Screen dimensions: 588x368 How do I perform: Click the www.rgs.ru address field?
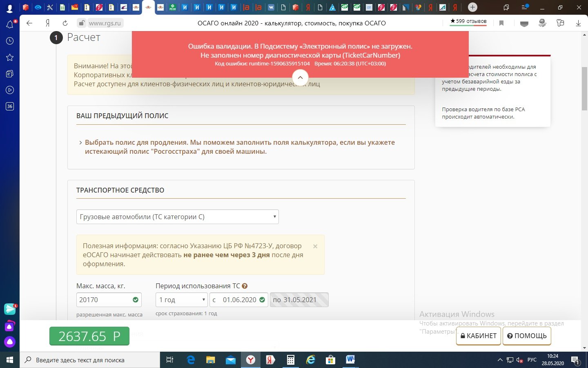[x=105, y=23]
